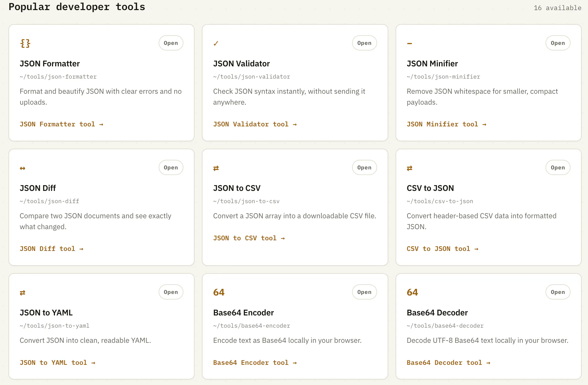The image size is (588, 385).
Task: Click Open on the Base64 Encoder card
Action: pos(364,292)
